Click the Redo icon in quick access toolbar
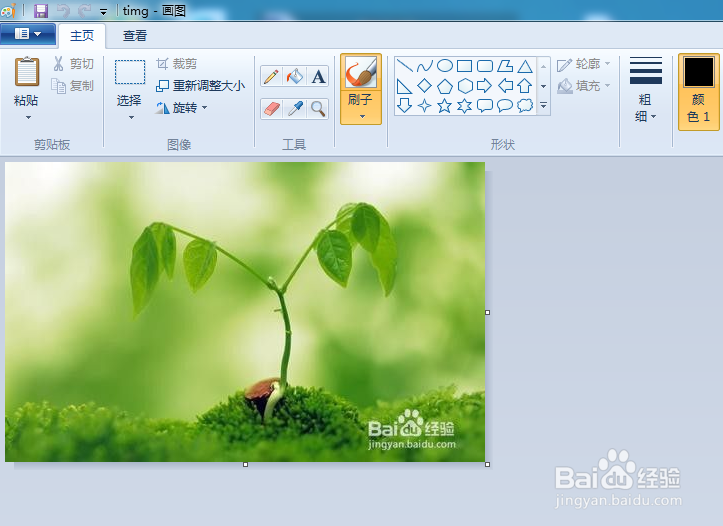This screenshot has height=526, width=723. point(84,10)
